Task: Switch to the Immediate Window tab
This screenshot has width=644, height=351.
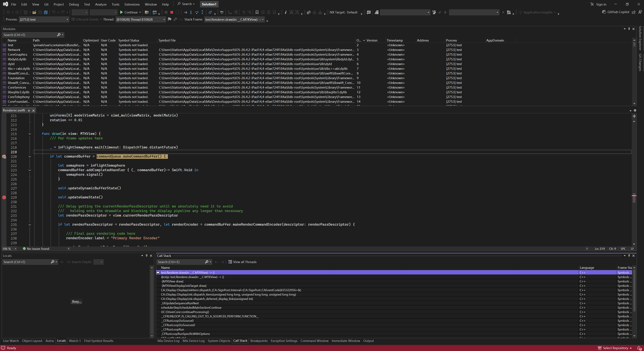Action: point(346,341)
